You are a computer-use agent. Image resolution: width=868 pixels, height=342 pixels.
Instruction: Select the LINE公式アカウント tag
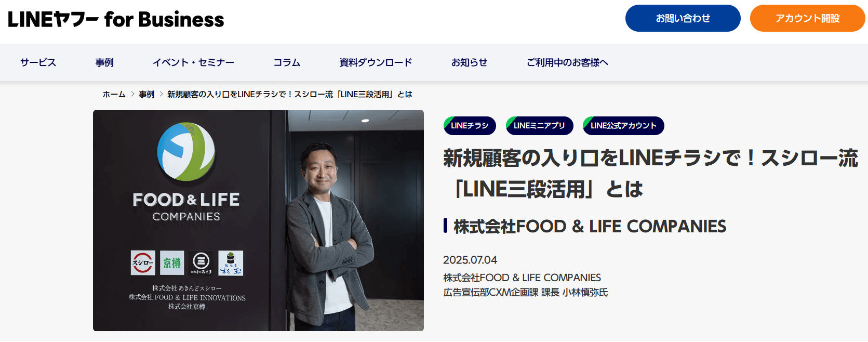coord(623,126)
